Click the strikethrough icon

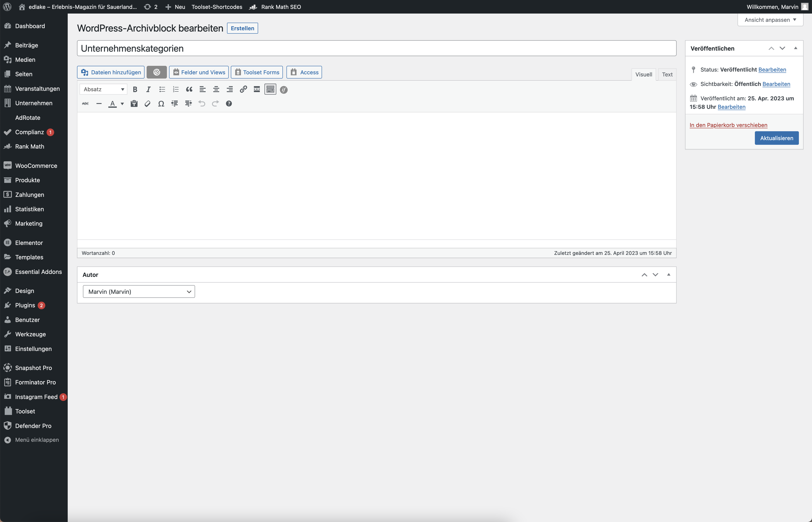85,104
